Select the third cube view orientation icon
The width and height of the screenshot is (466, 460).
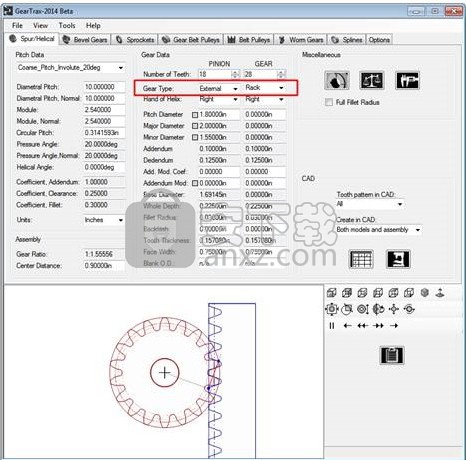(x=362, y=293)
